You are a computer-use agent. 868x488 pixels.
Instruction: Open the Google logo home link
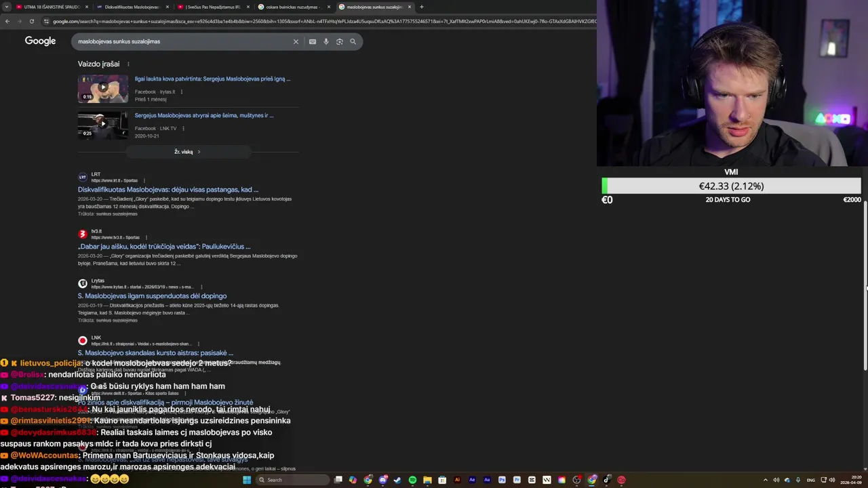coord(40,41)
